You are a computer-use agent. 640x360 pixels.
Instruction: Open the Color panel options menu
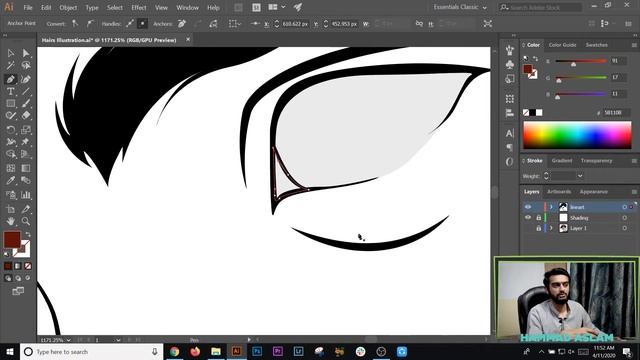point(634,45)
